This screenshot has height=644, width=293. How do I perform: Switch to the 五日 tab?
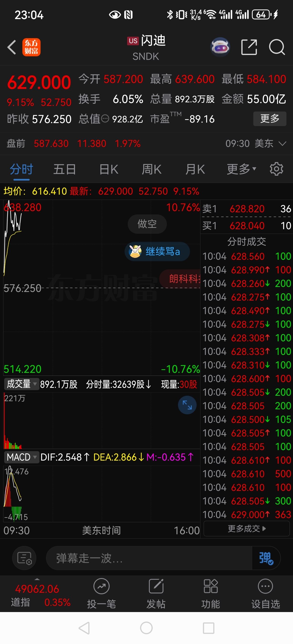tap(65, 169)
